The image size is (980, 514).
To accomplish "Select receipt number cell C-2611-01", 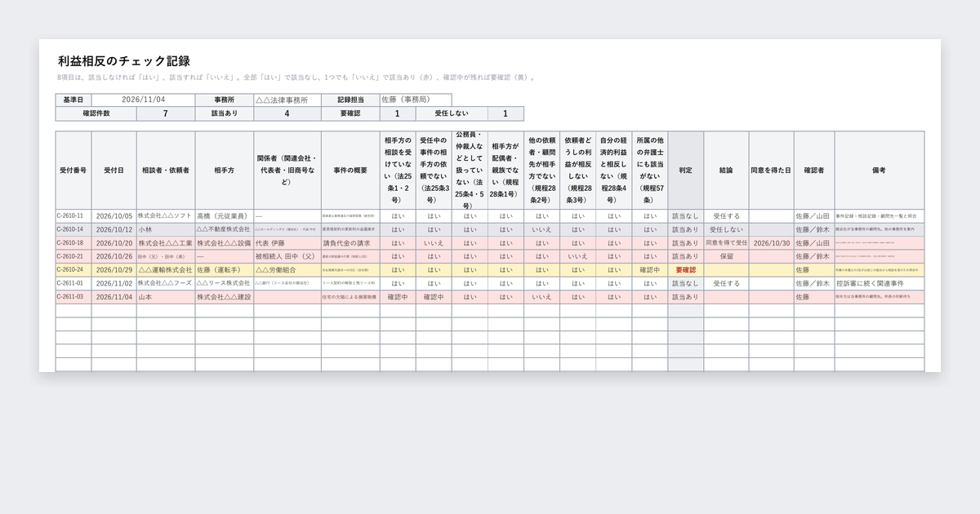I will (x=73, y=284).
